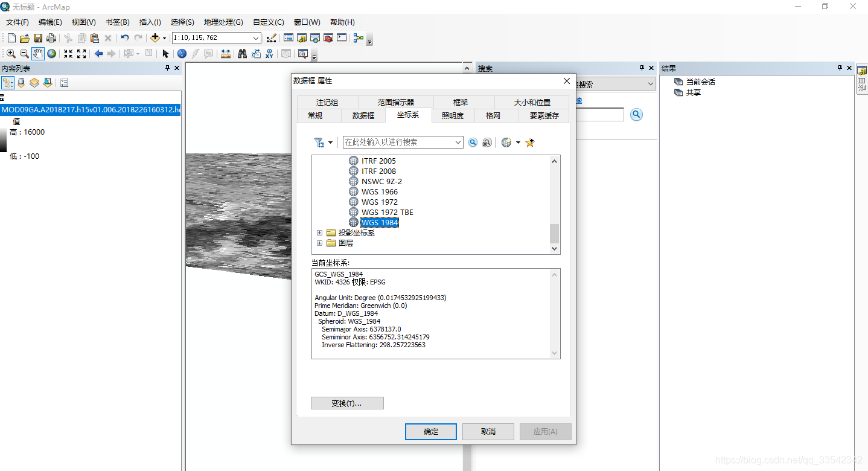Switch to the 常规 tab
The width and height of the screenshot is (868, 471).
click(315, 115)
